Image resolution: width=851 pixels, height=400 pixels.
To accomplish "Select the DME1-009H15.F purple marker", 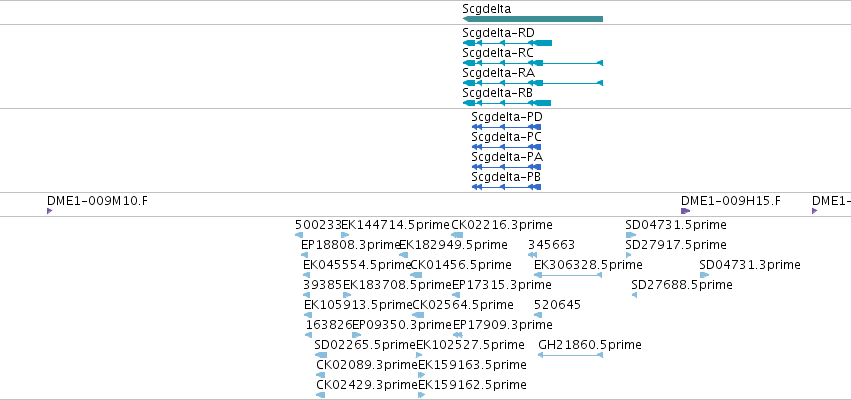I will pos(685,211).
